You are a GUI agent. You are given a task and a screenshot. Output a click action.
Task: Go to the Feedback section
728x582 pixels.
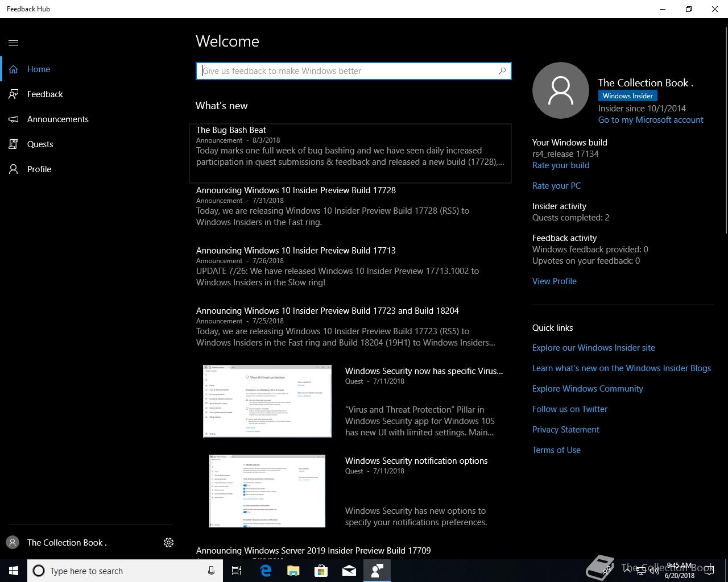(x=45, y=94)
